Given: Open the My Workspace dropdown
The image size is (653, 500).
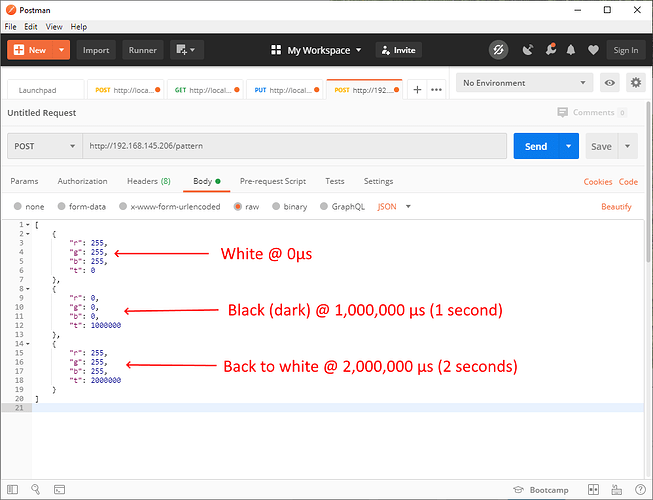Looking at the screenshot, I should (316, 50).
